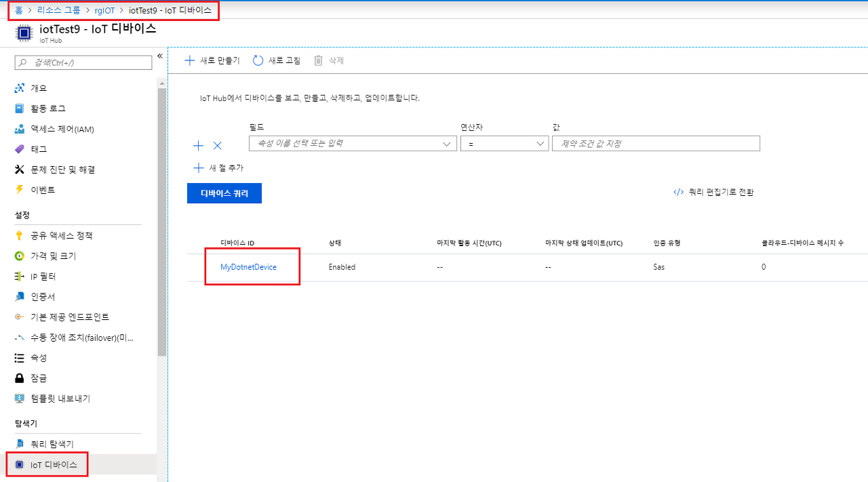868x482 pixels.
Task: Click New (새로 만들기) in toolbar
Action: pos(212,60)
